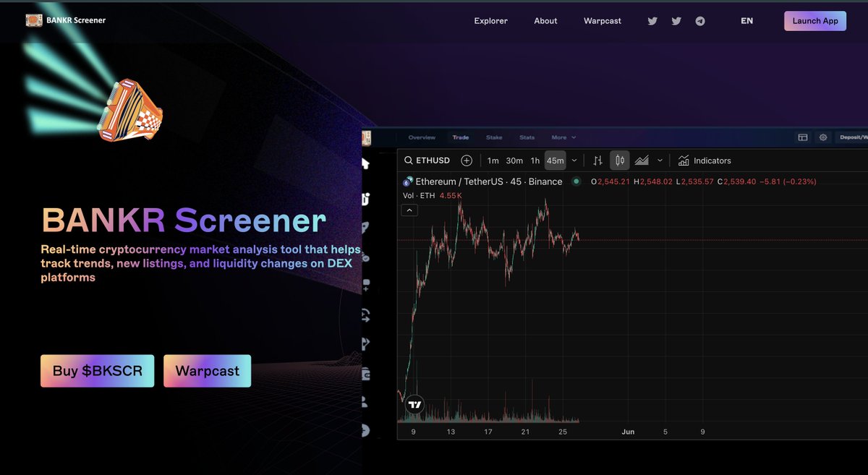868x475 pixels.
Task: Click the 17 date label on the time axis
Action: click(488, 432)
